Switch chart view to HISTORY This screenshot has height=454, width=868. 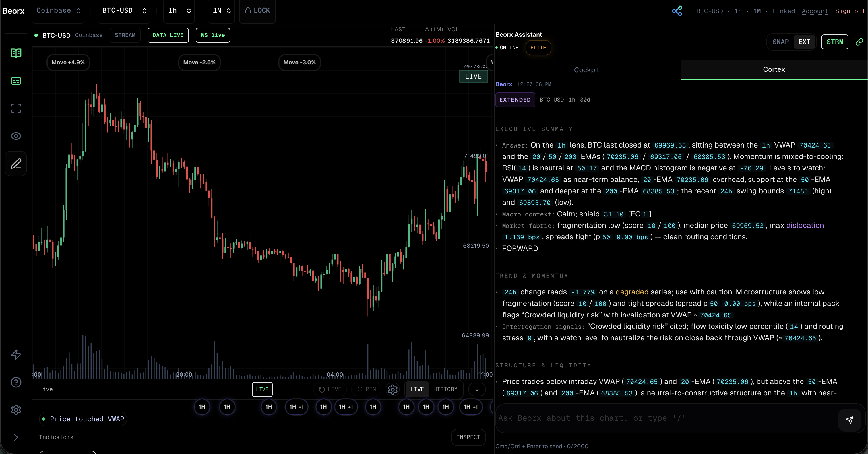coord(445,389)
